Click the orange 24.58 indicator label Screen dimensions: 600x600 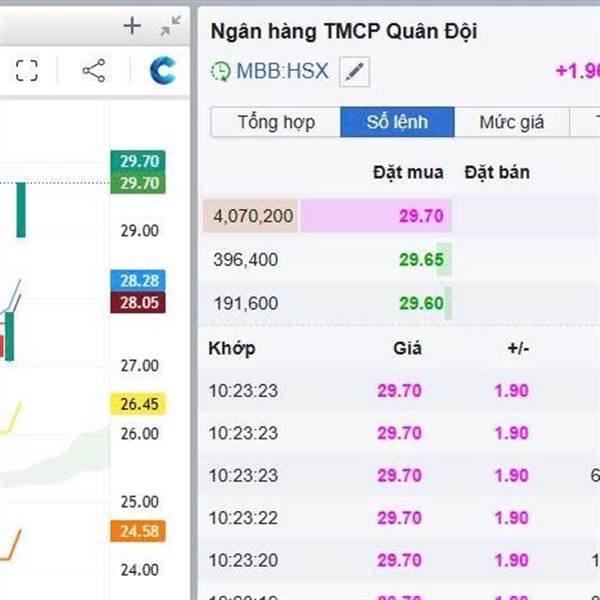138,531
